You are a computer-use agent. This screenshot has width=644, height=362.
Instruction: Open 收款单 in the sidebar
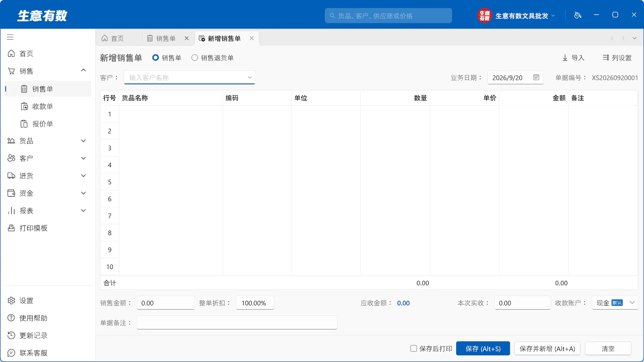coord(48,106)
